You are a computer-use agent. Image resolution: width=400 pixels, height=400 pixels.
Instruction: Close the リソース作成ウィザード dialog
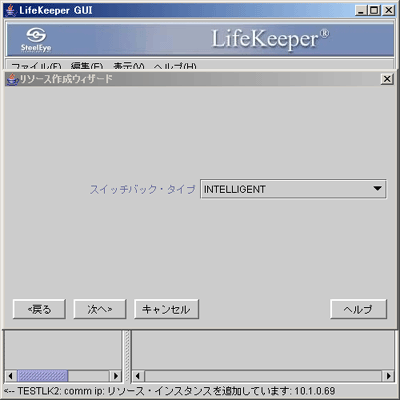[x=387, y=79]
